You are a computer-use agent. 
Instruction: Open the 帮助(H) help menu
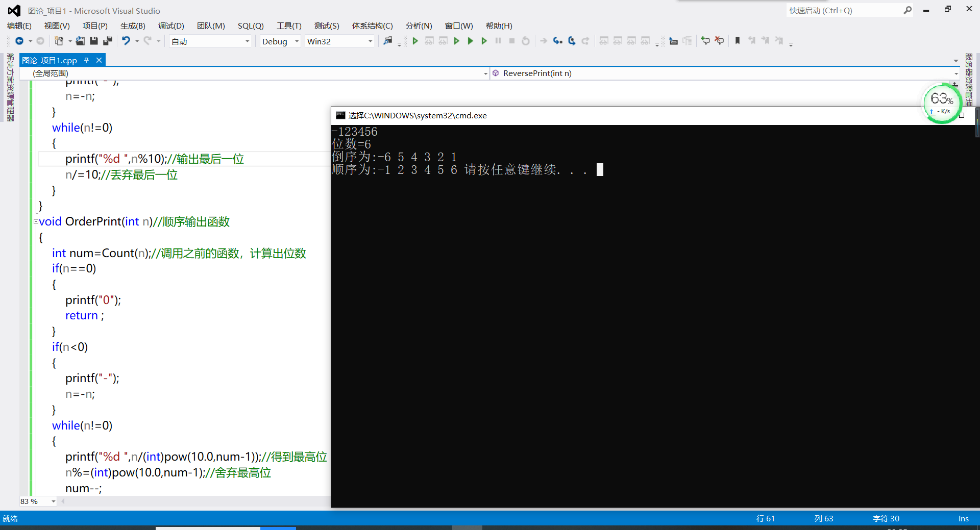click(x=499, y=26)
